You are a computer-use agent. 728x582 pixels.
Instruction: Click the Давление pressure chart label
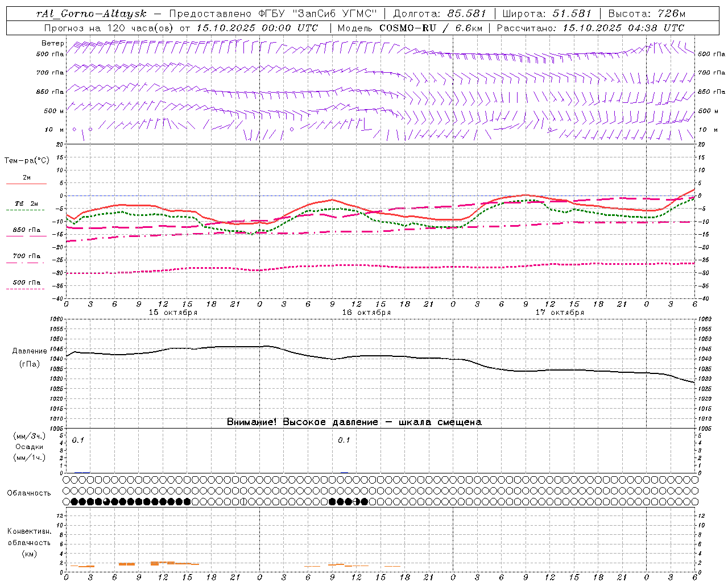click(x=30, y=351)
